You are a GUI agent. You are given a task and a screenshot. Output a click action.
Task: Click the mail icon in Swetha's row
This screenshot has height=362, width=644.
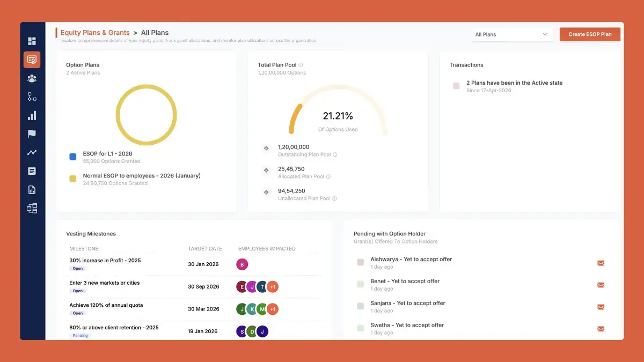tap(601, 329)
